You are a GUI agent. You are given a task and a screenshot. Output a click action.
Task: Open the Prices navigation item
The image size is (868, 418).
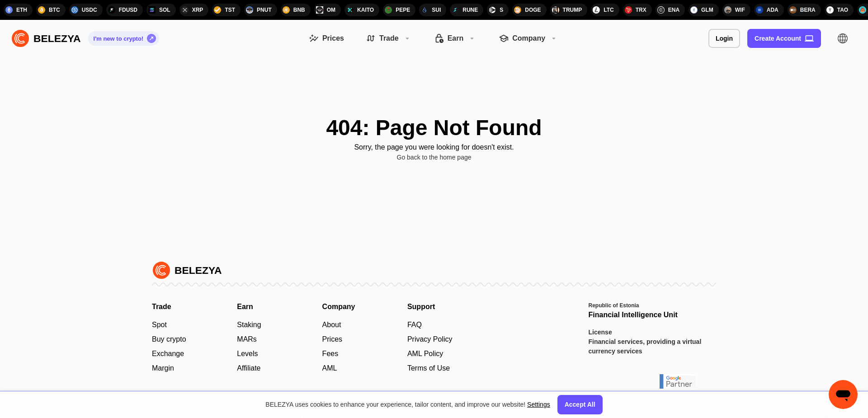[x=326, y=38]
